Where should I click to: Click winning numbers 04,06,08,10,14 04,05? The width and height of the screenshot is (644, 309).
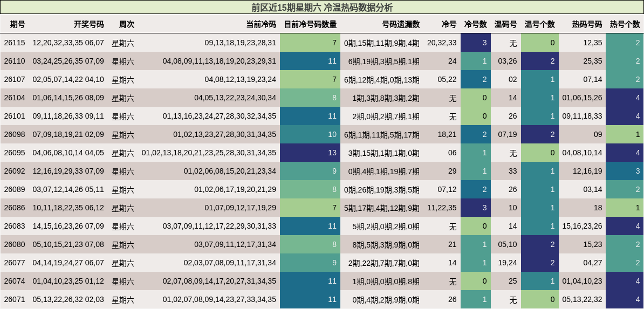point(68,153)
